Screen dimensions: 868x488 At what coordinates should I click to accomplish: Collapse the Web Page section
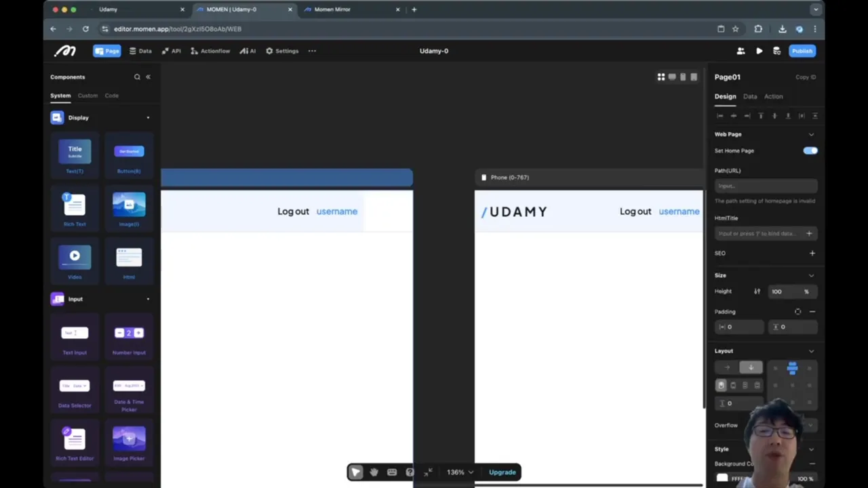pos(811,134)
